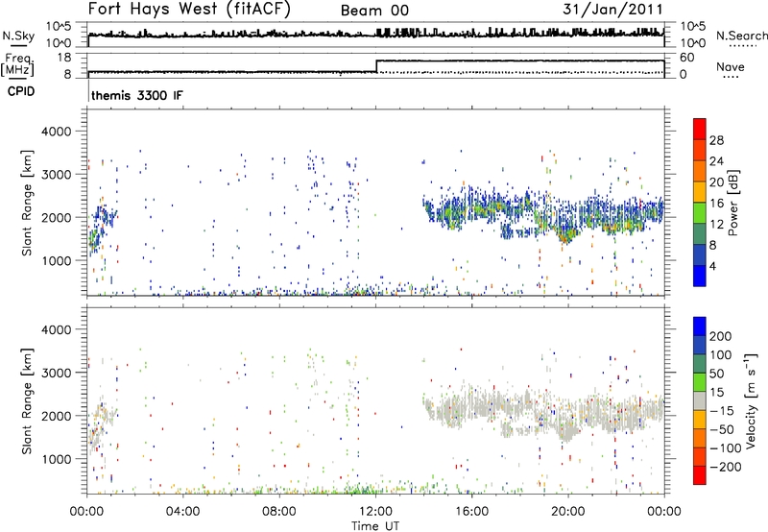Click the '12:00' time axis tick label
This screenshot has height=532, width=768.
[375, 512]
